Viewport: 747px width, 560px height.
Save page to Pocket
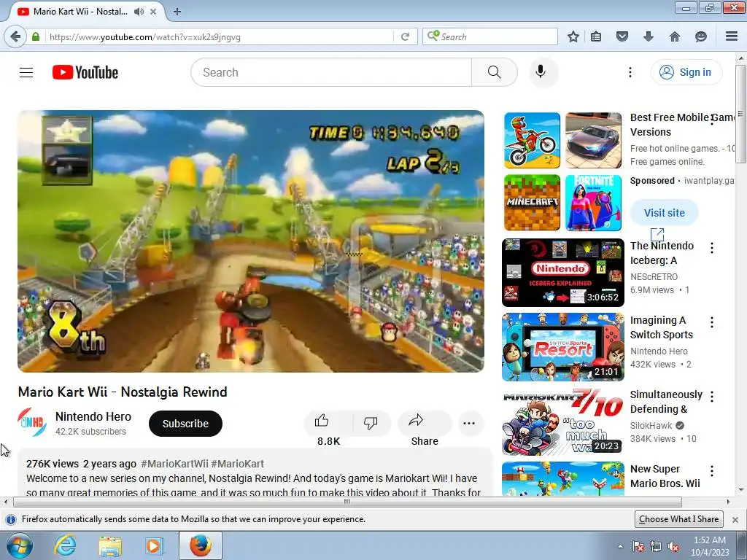pyautogui.click(x=622, y=36)
